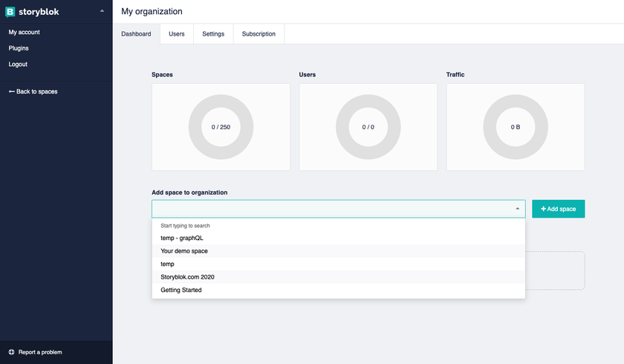
Task: Select the 'temp' space option
Action: pos(338,264)
